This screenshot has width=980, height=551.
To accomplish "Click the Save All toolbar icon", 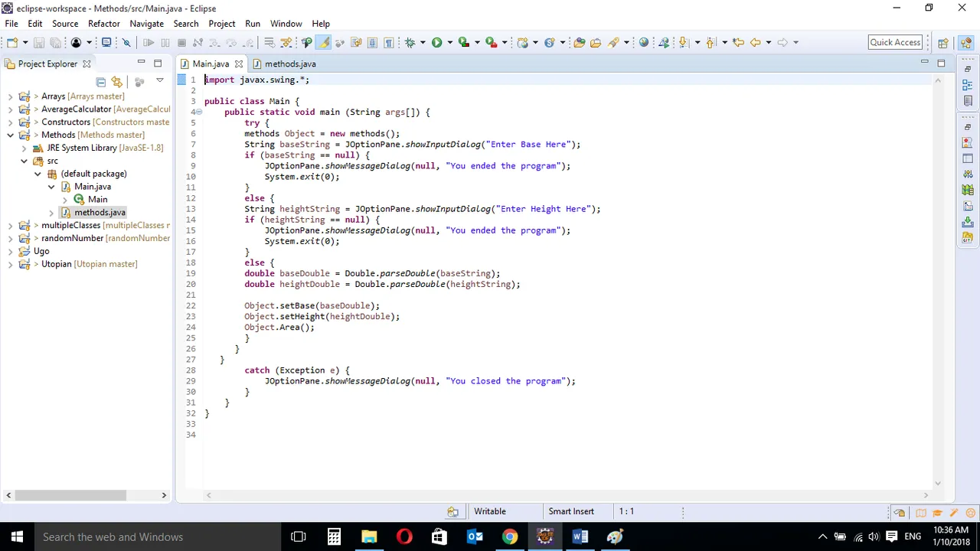I will tap(55, 42).
